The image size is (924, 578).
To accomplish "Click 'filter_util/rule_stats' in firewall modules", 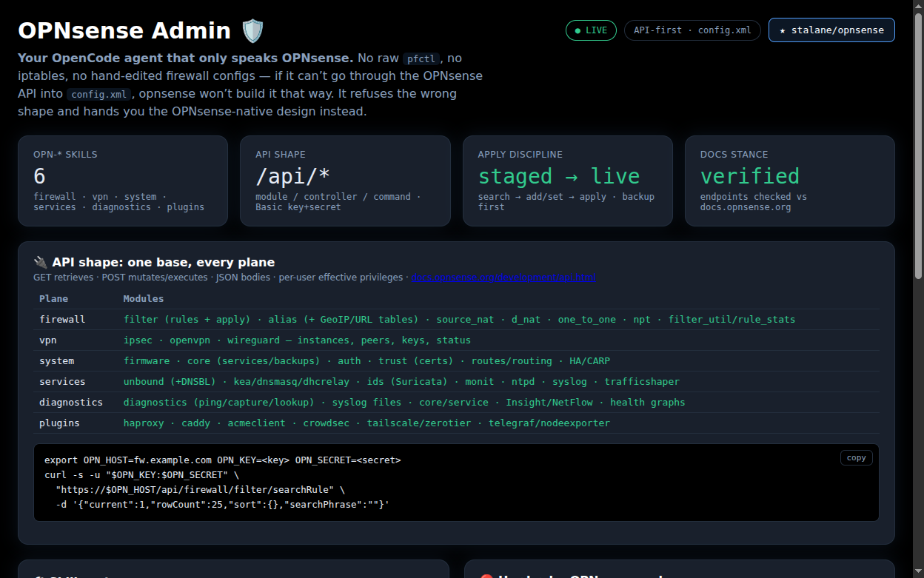I will click(731, 319).
